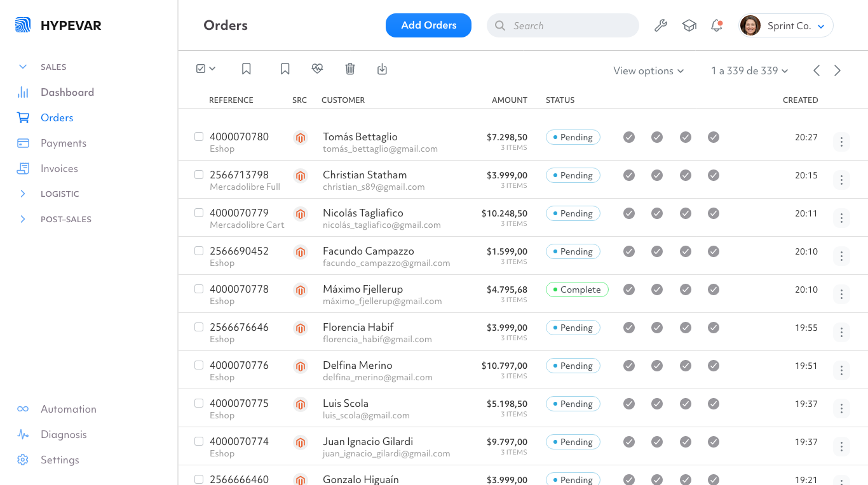Check the box for order 4000070775
This screenshot has width=868, height=485.
tap(199, 403)
